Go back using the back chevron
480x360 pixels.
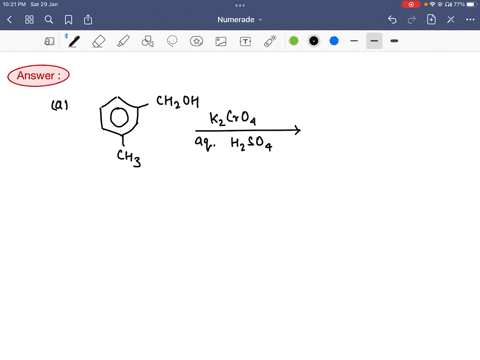point(9,20)
